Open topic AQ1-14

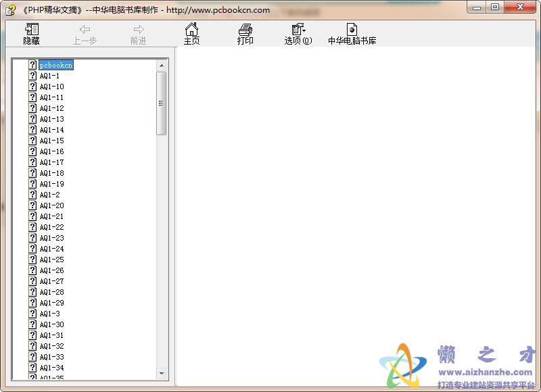[x=52, y=130]
